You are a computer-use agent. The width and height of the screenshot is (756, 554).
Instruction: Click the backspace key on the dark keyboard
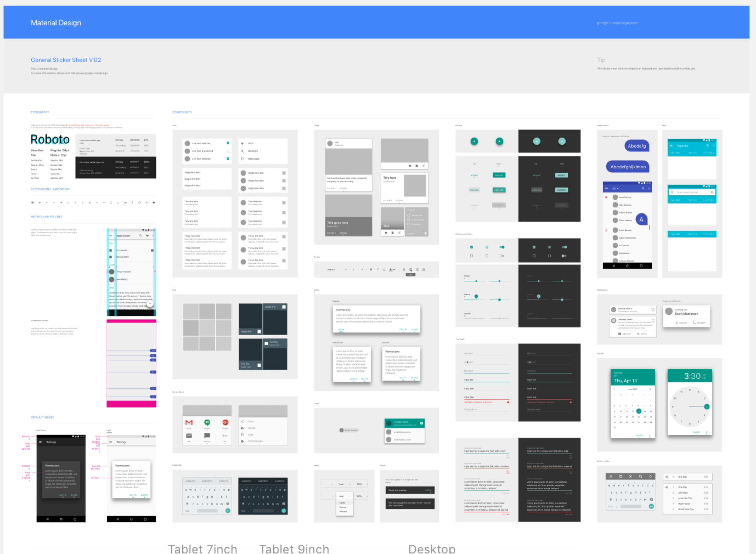[284, 504]
